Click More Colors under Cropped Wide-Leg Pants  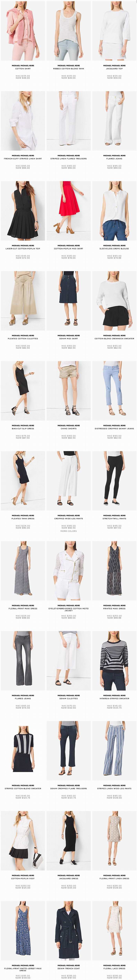pos(68,531)
